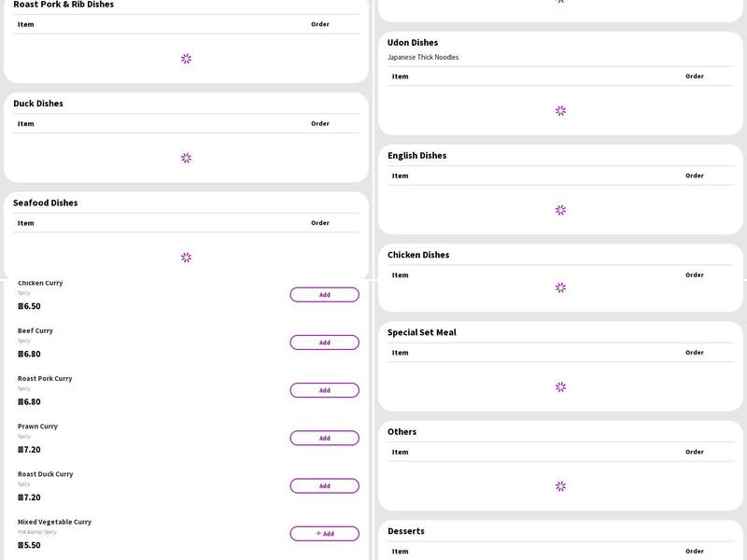Click loading spinner in Roast Pork & Rib Dishes
The width and height of the screenshot is (747, 560).
click(x=186, y=59)
